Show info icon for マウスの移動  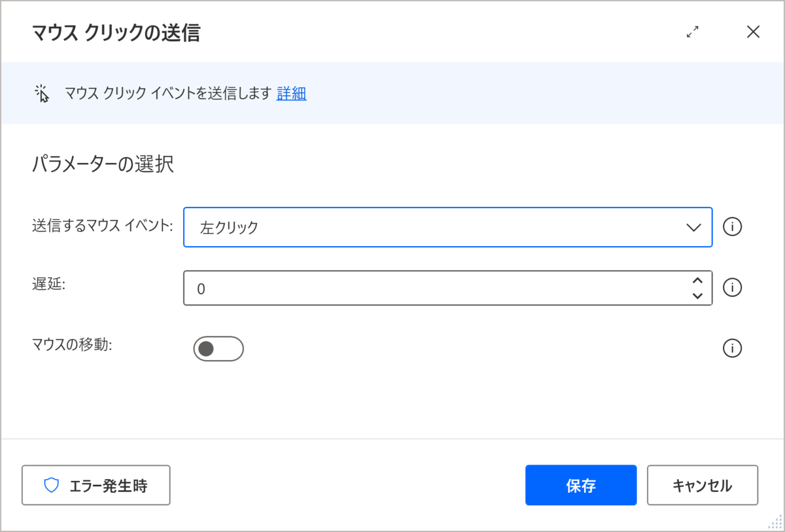pos(732,349)
